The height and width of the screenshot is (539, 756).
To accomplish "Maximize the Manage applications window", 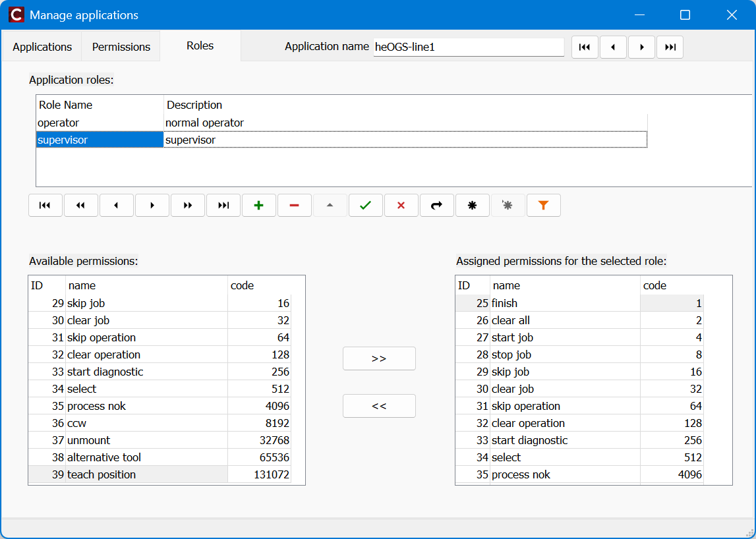I will [x=685, y=15].
